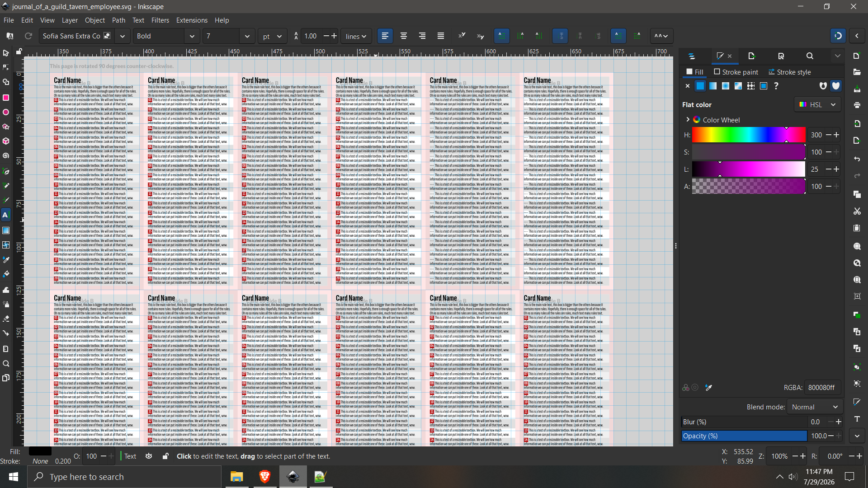The image size is (868, 488).
Task: Set fill to radial gradient
Action: [x=726, y=86]
